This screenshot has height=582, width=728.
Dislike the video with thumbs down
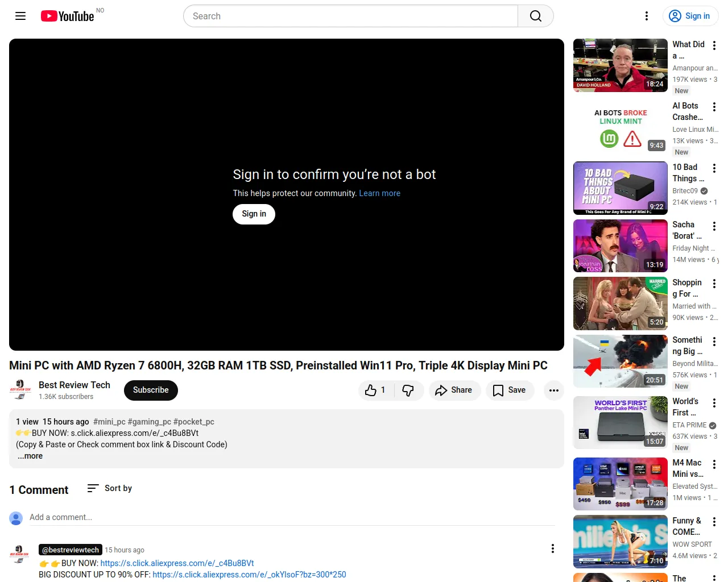click(408, 390)
